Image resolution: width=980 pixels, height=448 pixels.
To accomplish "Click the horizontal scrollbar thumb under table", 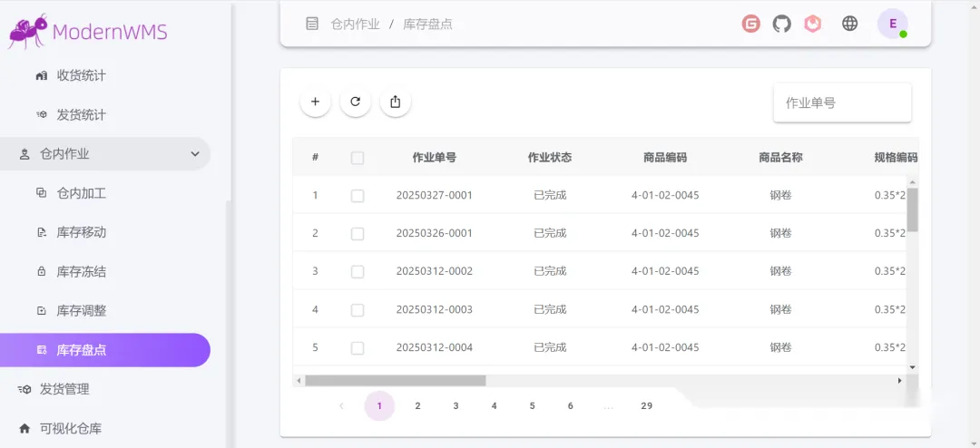I will tap(395, 381).
